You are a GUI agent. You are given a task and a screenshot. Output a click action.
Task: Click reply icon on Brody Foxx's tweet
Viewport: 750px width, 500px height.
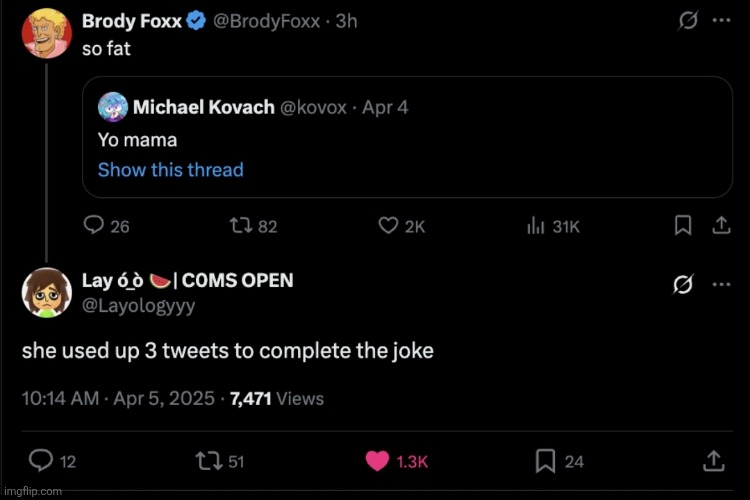[x=94, y=226]
